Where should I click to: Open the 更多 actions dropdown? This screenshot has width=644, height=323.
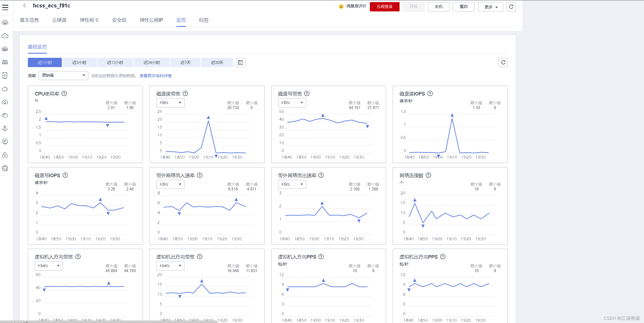coord(490,7)
